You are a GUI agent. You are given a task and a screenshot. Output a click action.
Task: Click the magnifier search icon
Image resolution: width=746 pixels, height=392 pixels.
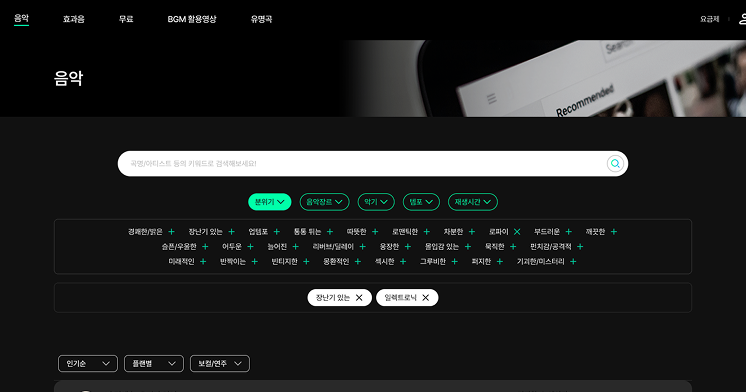tap(615, 164)
